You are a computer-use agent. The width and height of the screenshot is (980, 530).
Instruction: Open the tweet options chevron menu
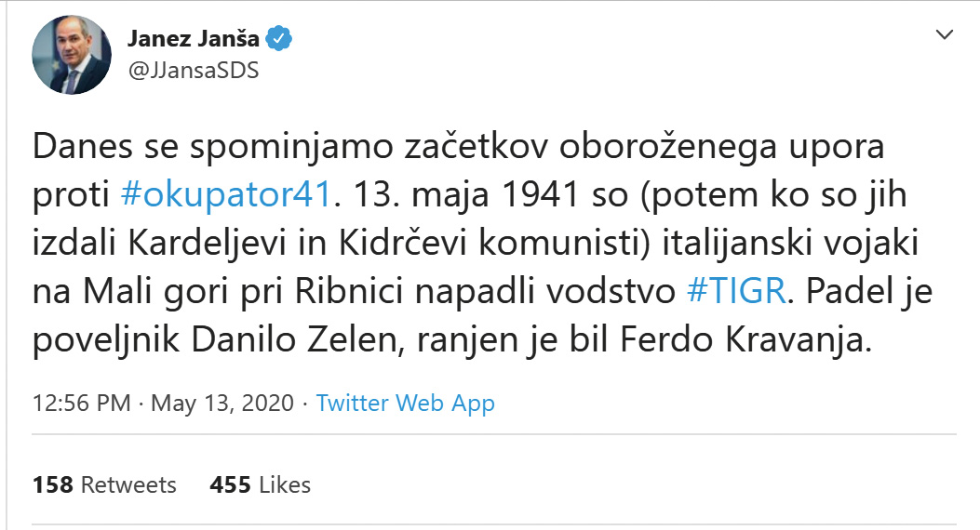coord(944,35)
